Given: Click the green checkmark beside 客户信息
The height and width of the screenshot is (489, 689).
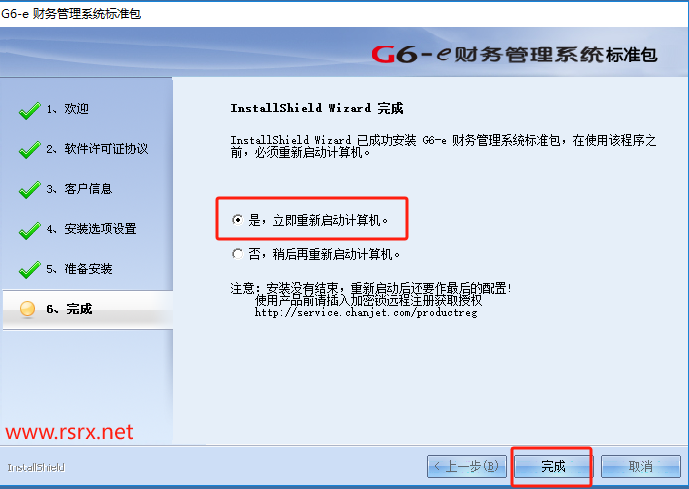Looking at the screenshot, I should (30, 190).
